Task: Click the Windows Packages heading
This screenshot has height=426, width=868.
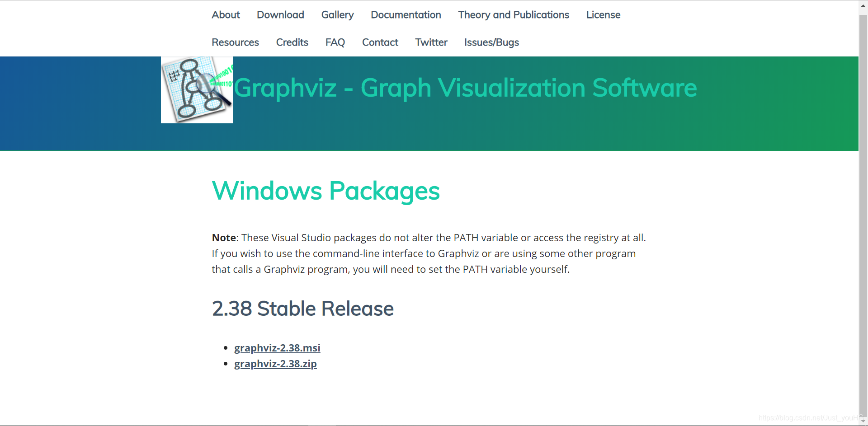Action: click(325, 190)
